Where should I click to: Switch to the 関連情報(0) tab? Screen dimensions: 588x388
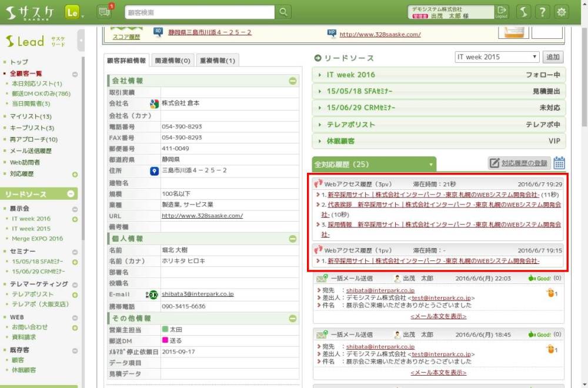coord(172,61)
